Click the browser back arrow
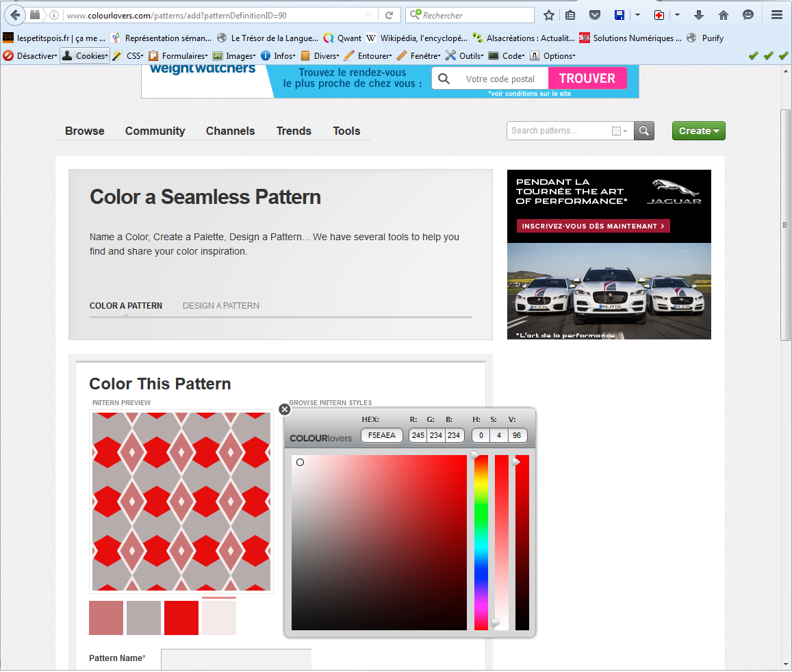792x672 pixels. click(x=15, y=15)
